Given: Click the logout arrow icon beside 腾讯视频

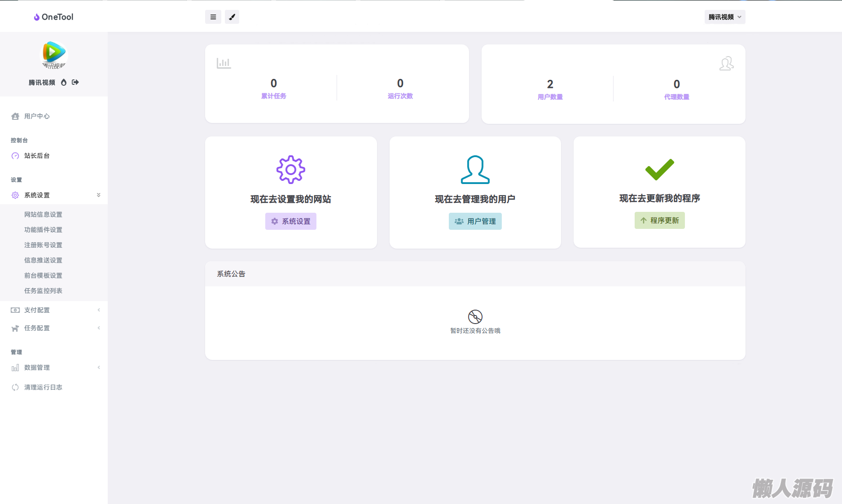Looking at the screenshot, I should tap(75, 82).
